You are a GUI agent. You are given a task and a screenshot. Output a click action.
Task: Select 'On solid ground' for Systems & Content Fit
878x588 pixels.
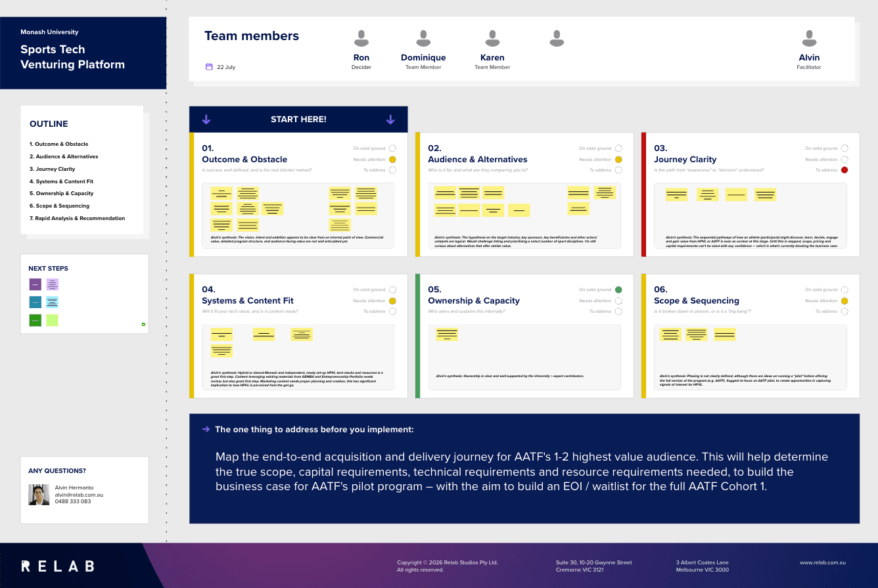click(392, 290)
